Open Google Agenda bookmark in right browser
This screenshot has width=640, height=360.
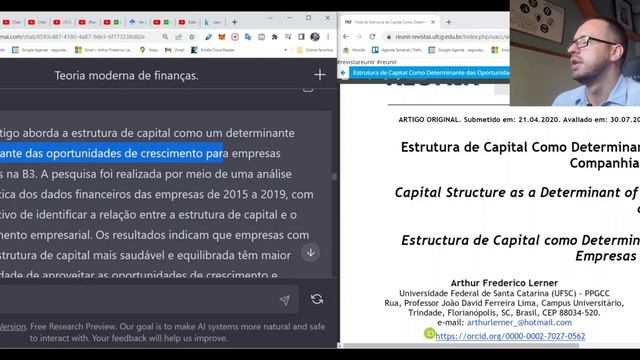tap(456, 50)
